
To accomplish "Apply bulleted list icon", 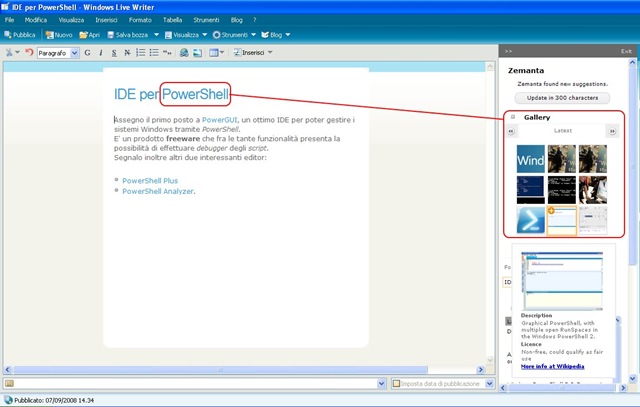I will (x=154, y=52).
